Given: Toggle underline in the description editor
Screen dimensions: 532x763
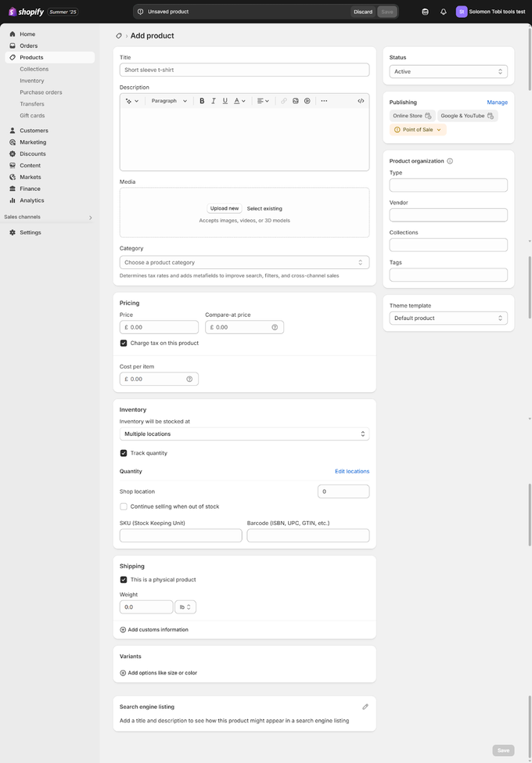Looking at the screenshot, I should 225,100.
